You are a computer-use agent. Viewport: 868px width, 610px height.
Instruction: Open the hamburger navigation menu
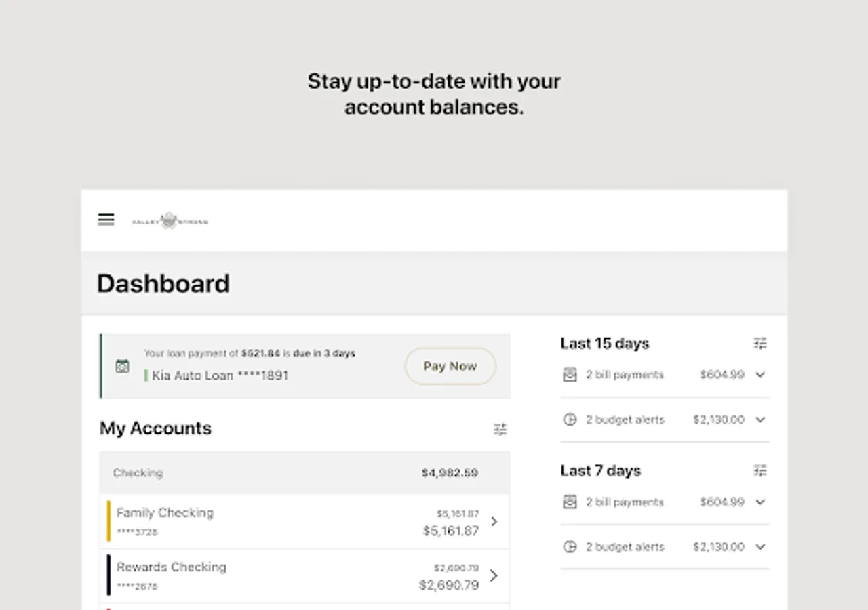(x=106, y=220)
